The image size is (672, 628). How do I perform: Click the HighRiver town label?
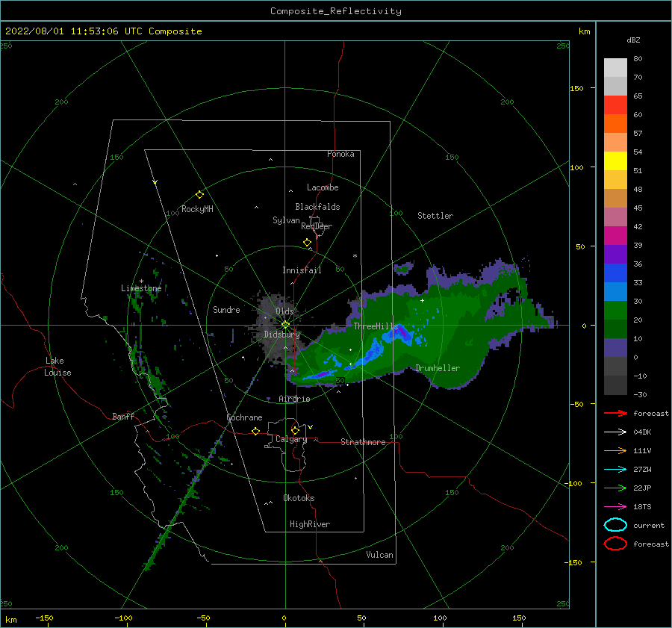click(x=310, y=524)
